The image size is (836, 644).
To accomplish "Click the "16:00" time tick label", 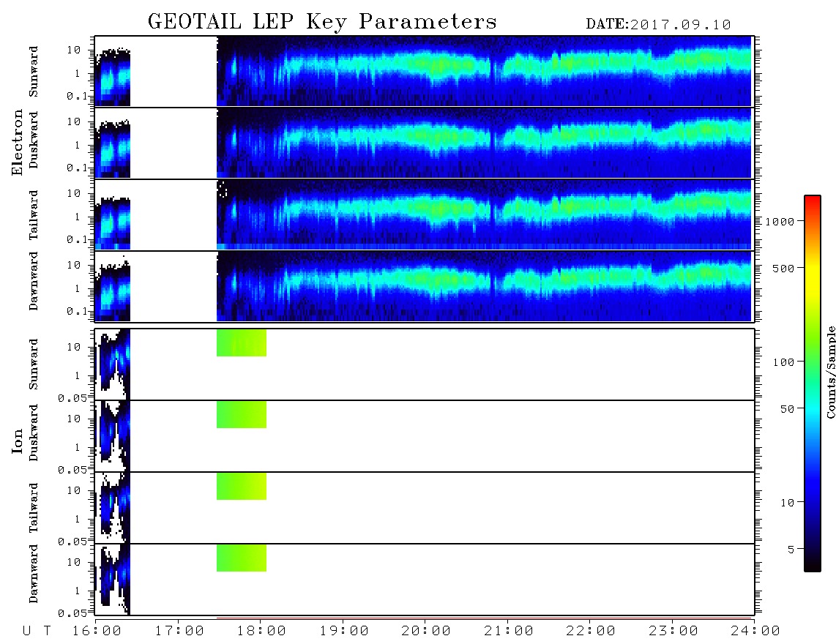I will click(x=97, y=632).
